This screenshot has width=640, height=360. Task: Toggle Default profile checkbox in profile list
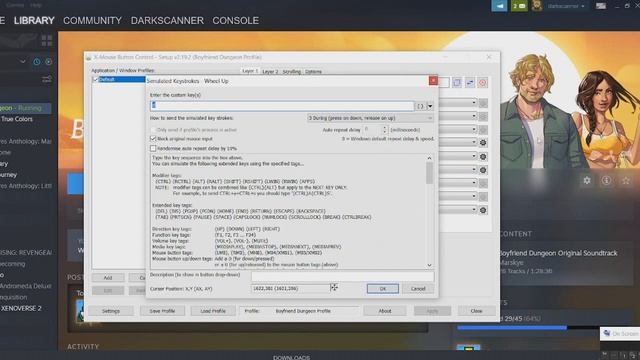96,79
